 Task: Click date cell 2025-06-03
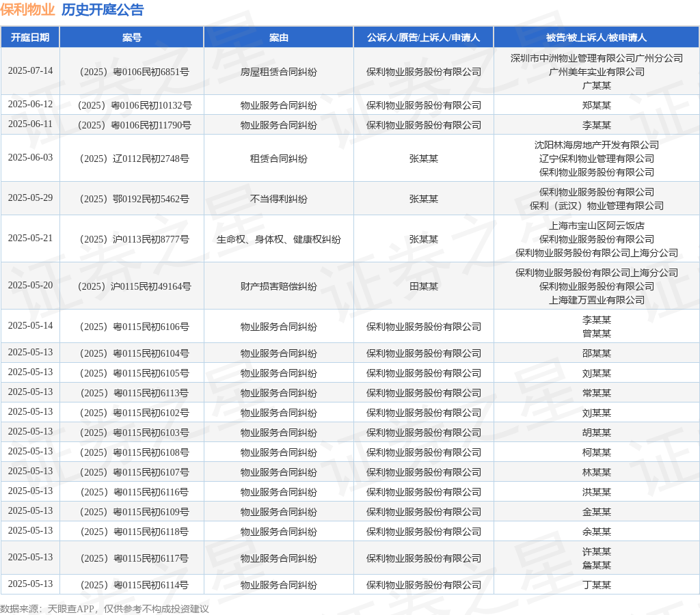[x=30, y=157]
